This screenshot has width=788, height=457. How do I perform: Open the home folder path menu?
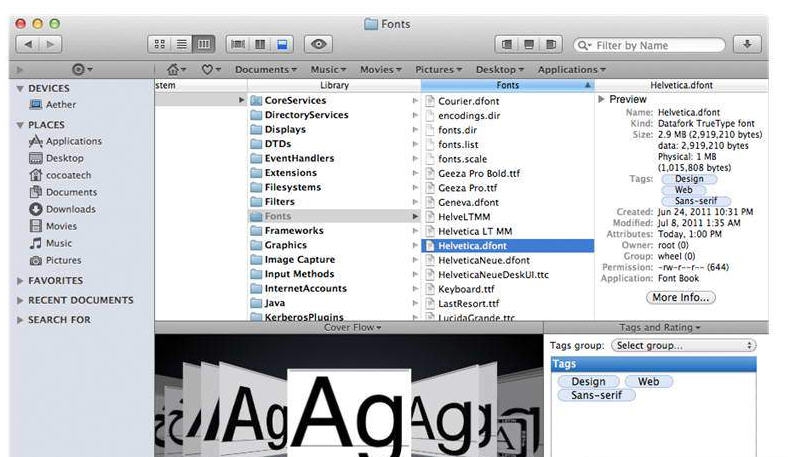click(176, 69)
